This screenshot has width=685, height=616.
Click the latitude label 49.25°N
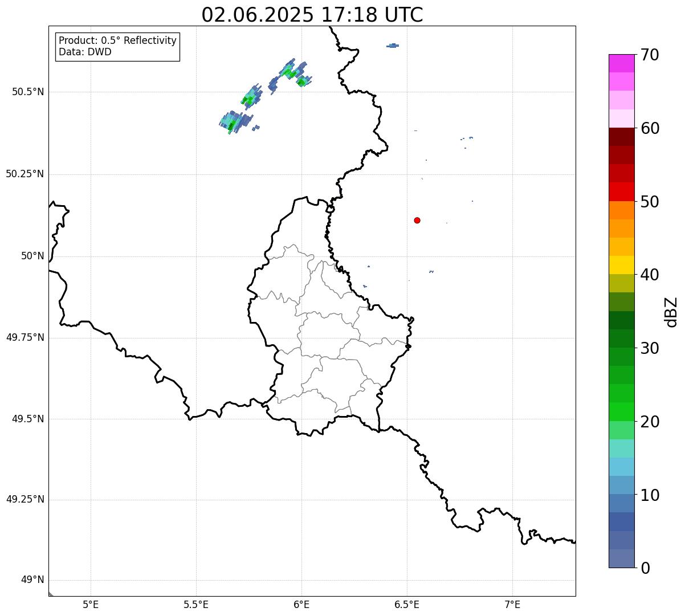pyautogui.click(x=25, y=499)
